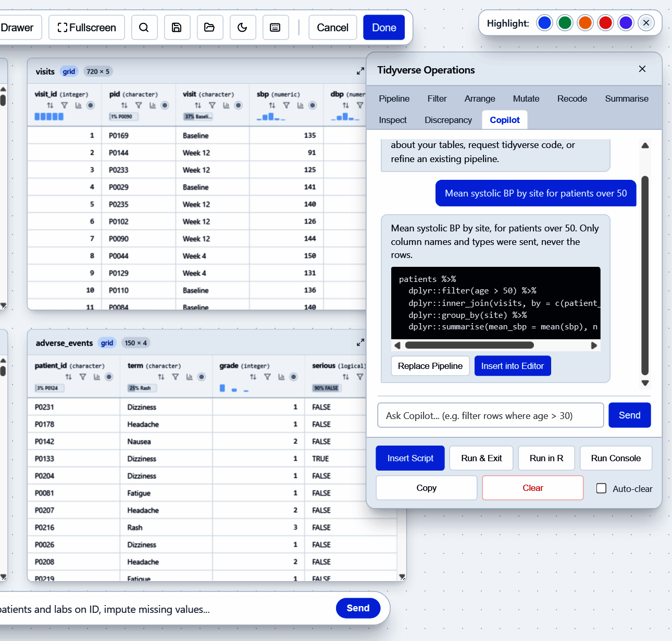The image size is (672, 641).
Task: Toggle the radio dot on term column
Action: (x=202, y=377)
